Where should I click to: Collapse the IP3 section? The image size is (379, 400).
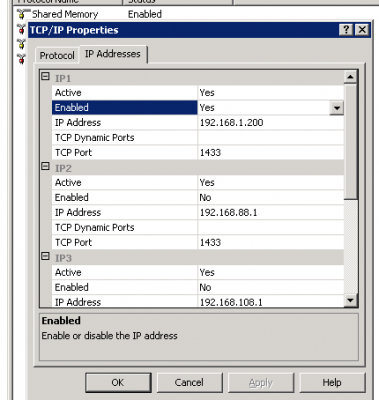[45, 256]
